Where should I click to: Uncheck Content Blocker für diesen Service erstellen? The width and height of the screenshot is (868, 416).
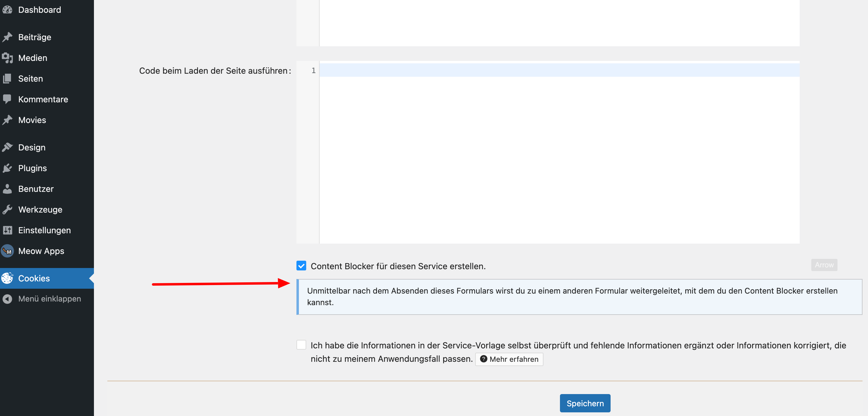click(x=301, y=266)
